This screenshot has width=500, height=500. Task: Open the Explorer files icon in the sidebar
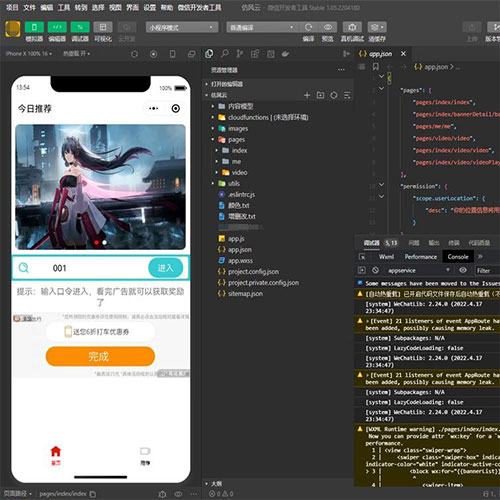point(209,54)
